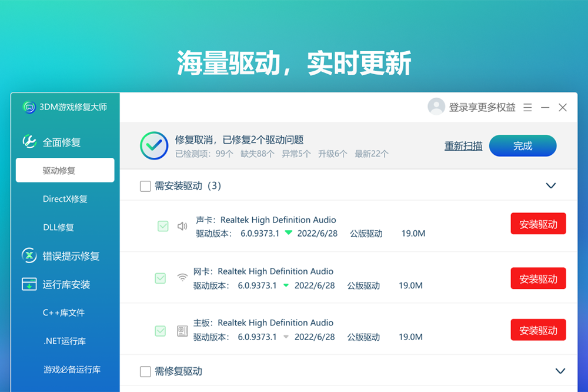Select DirectX修复 in the sidebar

pyautogui.click(x=65, y=199)
